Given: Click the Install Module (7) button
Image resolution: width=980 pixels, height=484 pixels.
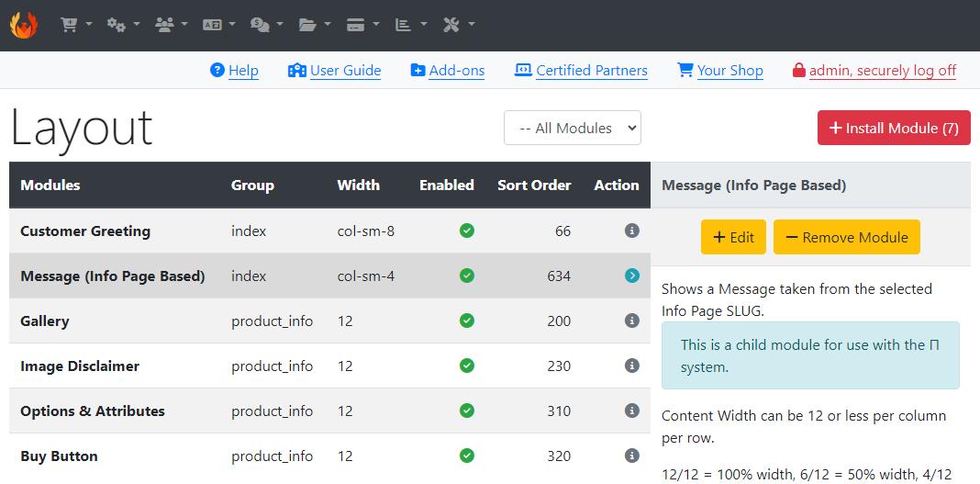Looking at the screenshot, I should point(894,128).
